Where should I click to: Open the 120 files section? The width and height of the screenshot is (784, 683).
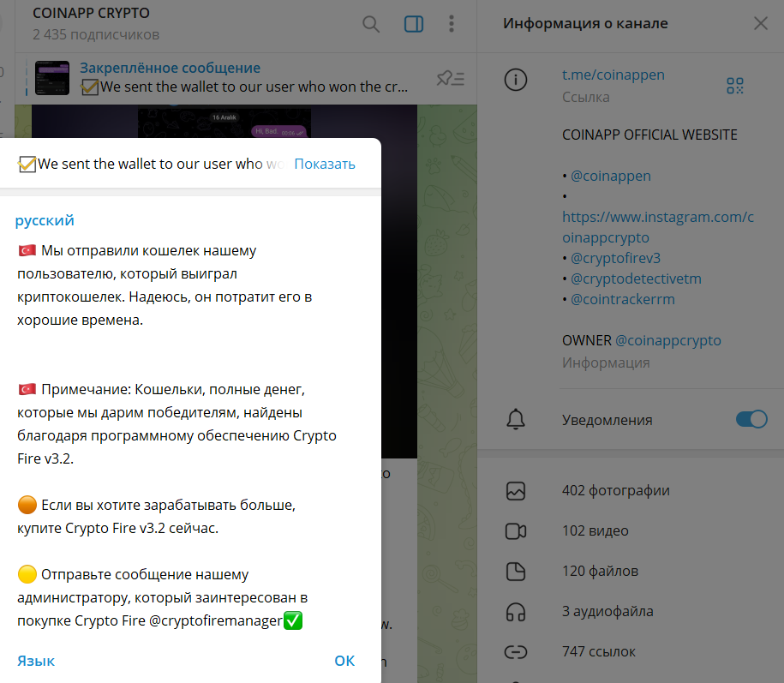coord(600,571)
